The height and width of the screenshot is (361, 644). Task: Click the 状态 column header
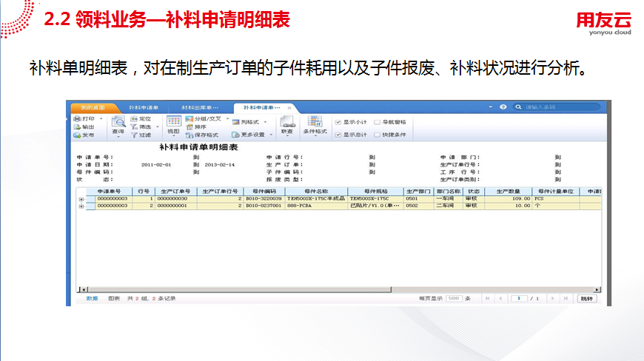pos(474,191)
